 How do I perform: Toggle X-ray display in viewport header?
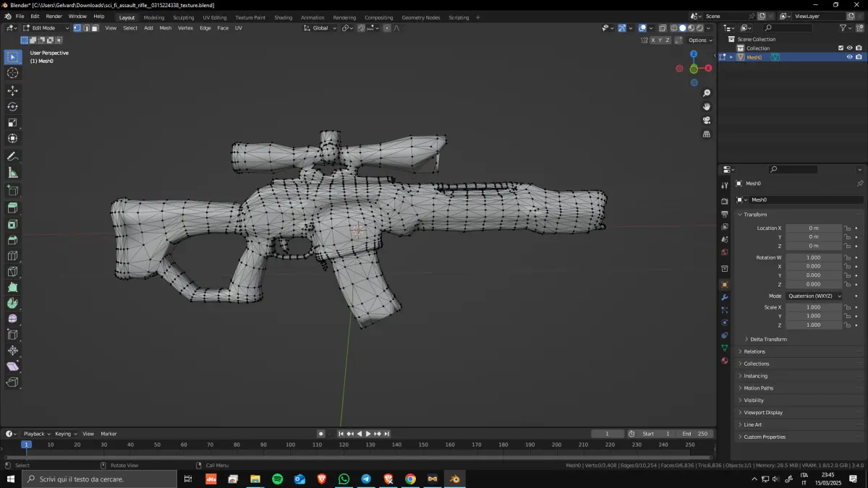coord(663,28)
